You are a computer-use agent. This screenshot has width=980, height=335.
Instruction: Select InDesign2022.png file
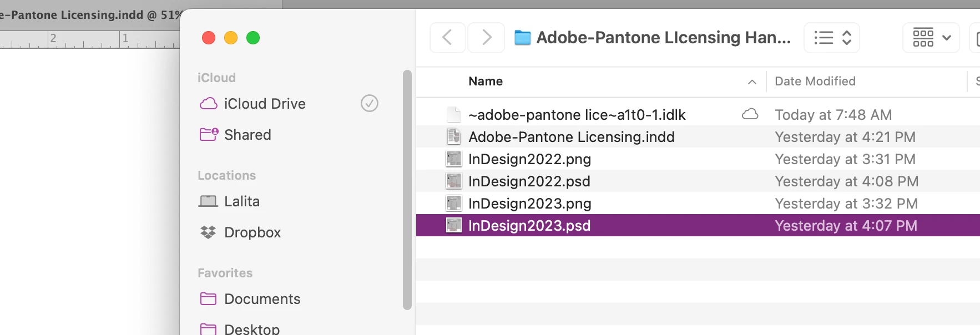coord(529,159)
